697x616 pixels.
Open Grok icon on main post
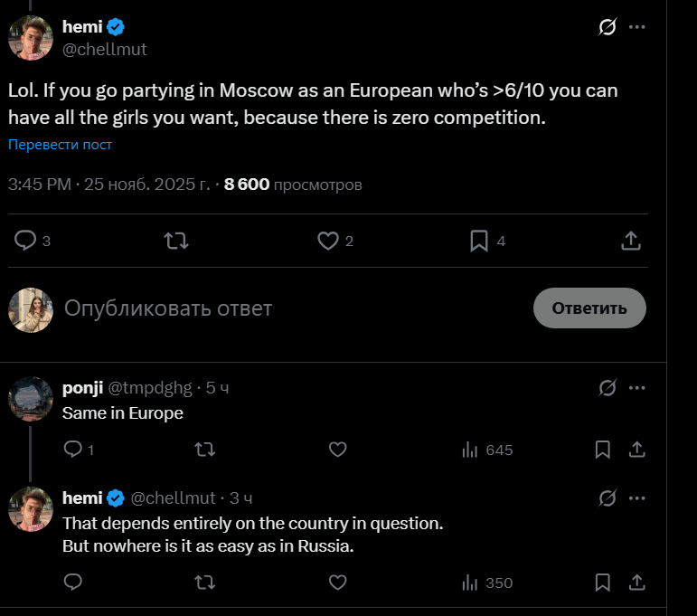(x=608, y=27)
